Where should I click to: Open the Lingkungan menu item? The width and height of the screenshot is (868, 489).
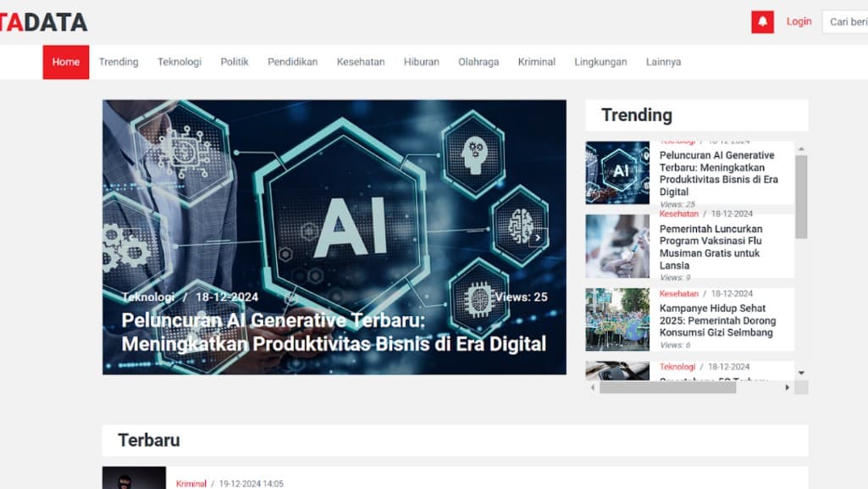tap(600, 62)
